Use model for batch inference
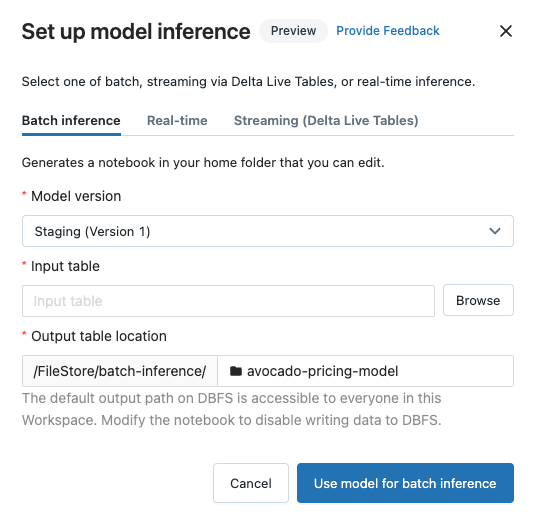The height and width of the screenshot is (522, 536). [405, 483]
